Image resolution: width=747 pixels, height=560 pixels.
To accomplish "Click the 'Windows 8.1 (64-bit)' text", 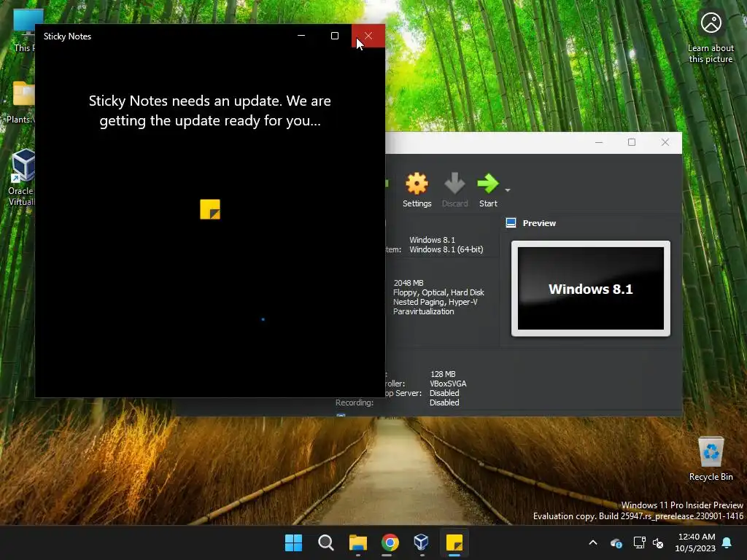I will pyautogui.click(x=446, y=249).
